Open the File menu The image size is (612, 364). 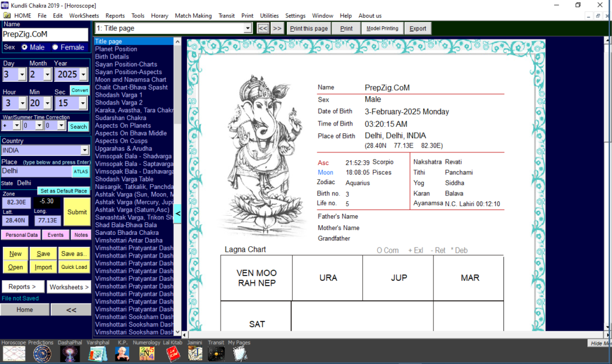pos(42,16)
